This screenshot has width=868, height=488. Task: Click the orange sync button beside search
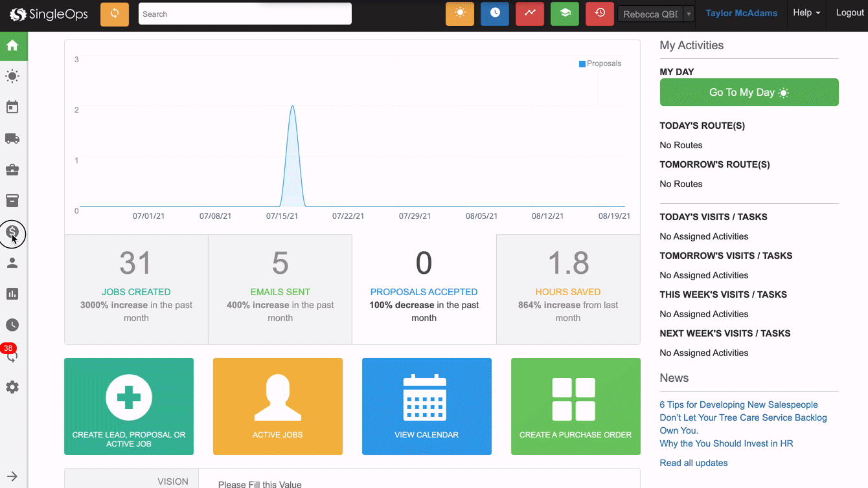pyautogui.click(x=115, y=14)
